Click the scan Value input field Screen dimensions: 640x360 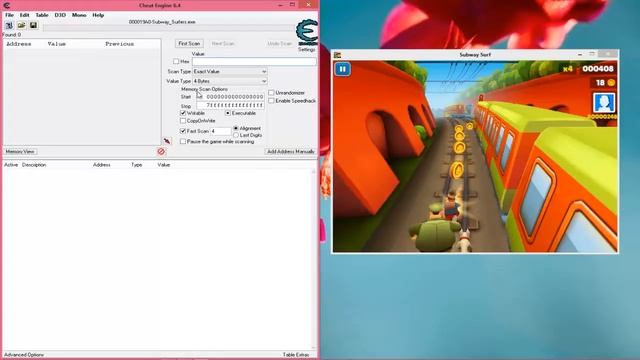[x=254, y=61]
